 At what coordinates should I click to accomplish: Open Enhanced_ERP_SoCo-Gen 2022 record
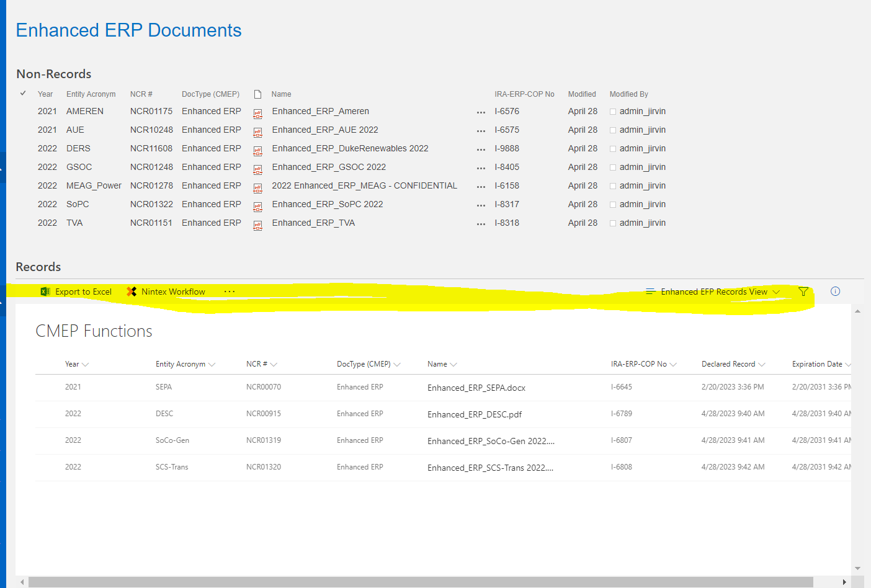491,441
